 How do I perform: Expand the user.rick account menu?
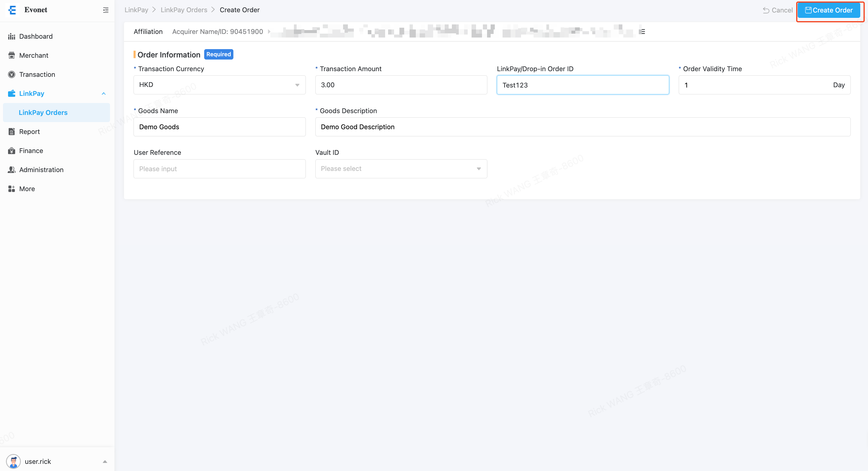tap(105, 461)
